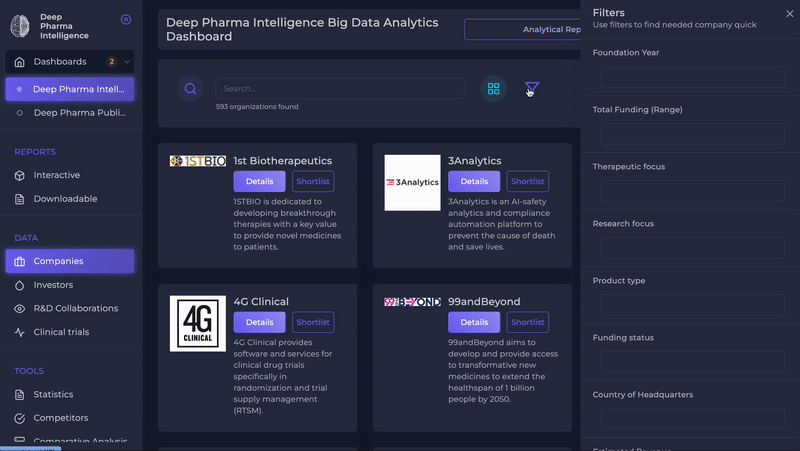Click the search magnifier icon
This screenshot has height=451, width=800.
coord(190,89)
